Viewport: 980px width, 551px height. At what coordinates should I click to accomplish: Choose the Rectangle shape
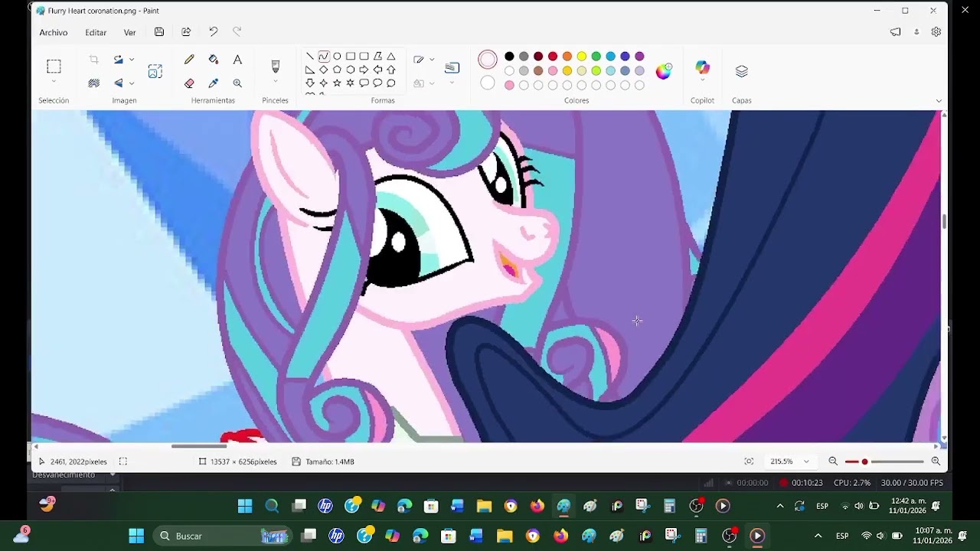351,56
